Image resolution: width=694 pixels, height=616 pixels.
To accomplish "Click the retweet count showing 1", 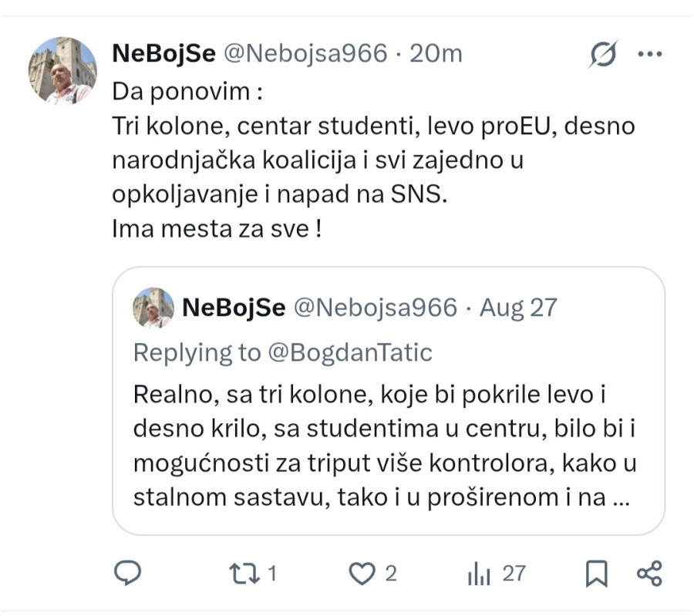I will [x=272, y=574].
